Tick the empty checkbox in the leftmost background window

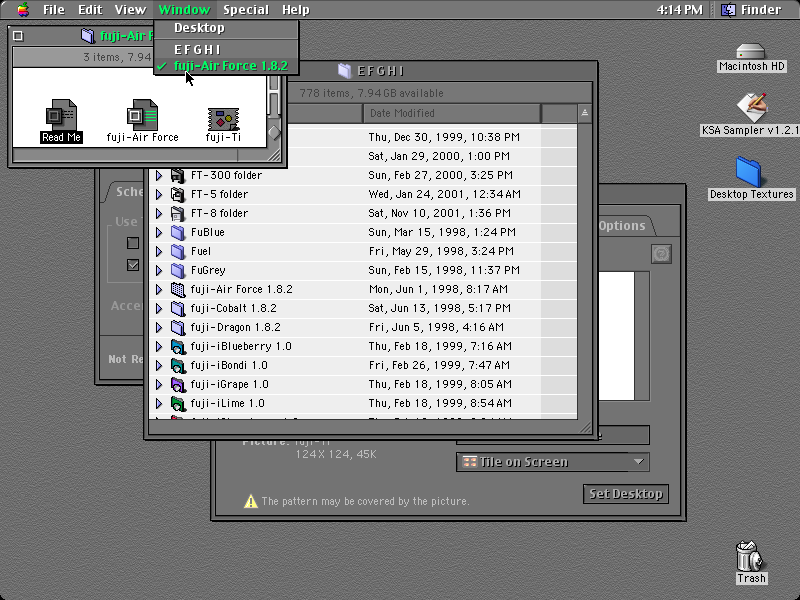[133, 243]
